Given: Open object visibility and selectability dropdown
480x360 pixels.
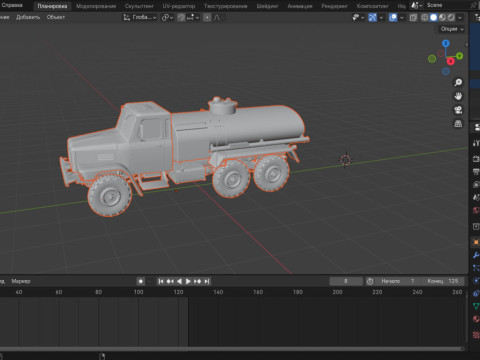Looking at the screenshot, I should point(358,17).
